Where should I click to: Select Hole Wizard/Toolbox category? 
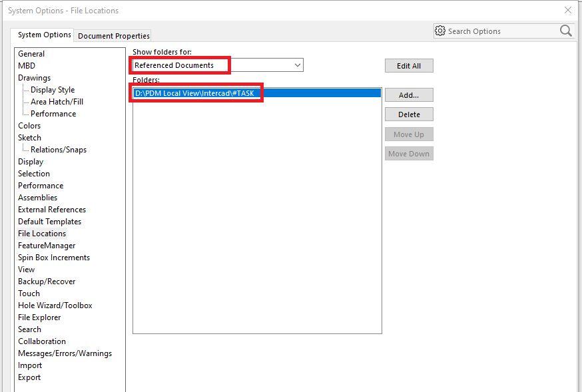point(55,305)
